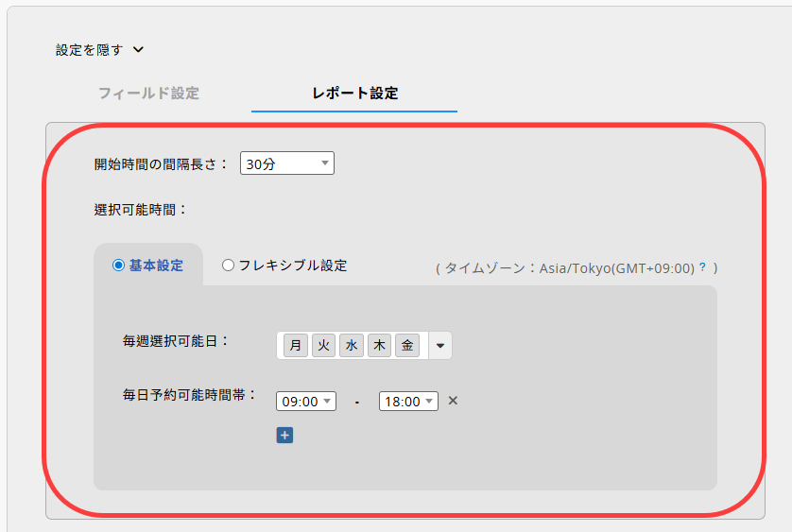Select the フレキシブル設定 radio button
The height and width of the screenshot is (532, 792).
pos(228,266)
